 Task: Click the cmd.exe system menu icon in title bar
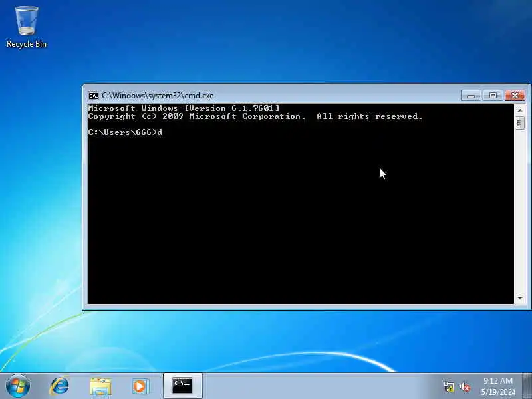coord(93,96)
